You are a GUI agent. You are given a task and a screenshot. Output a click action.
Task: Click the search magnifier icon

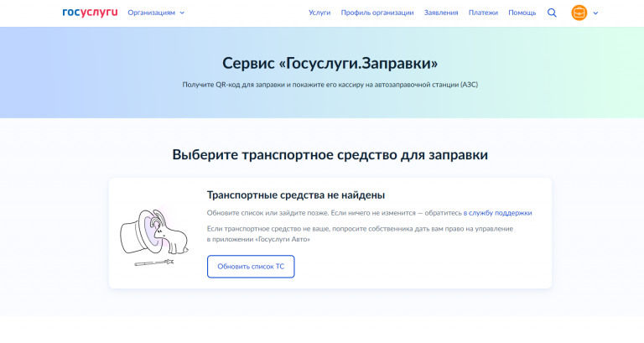(x=552, y=13)
